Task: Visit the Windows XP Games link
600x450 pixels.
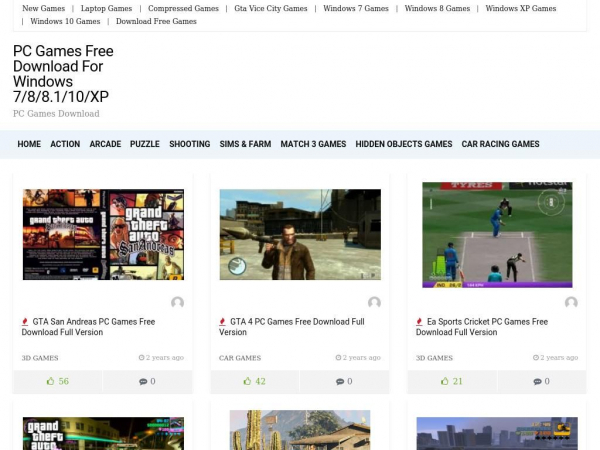Action: pyautogui.click(x=521, y=8)
